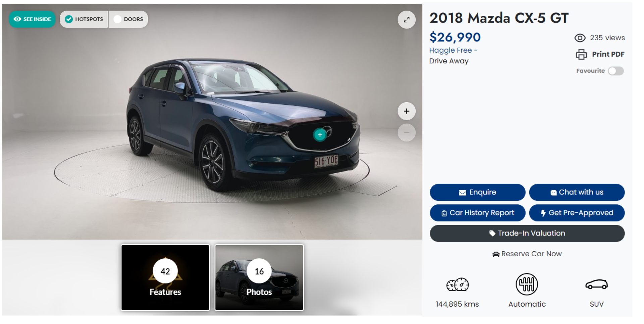Expand the car viewer to fullscreen
The height and width of the screenshot is (324, 644).
click(407, 20)
